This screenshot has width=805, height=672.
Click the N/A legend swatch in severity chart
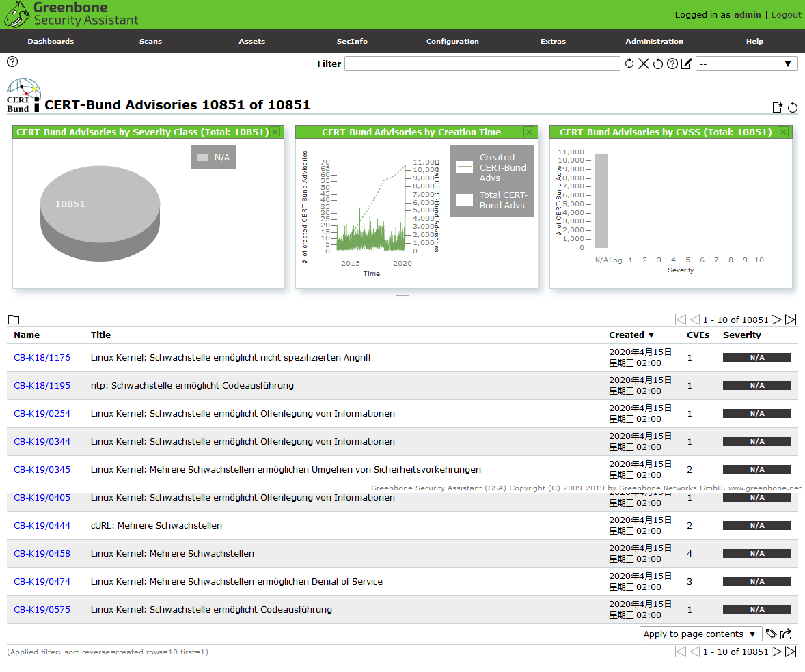click(x=203, y=158)
